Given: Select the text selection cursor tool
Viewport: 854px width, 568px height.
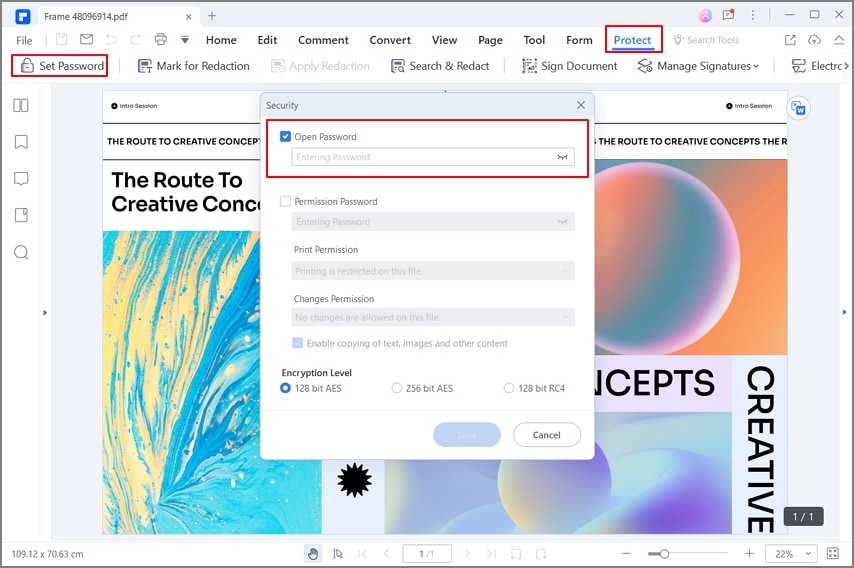Looking at the screenshot, I should tap(338, 554).
